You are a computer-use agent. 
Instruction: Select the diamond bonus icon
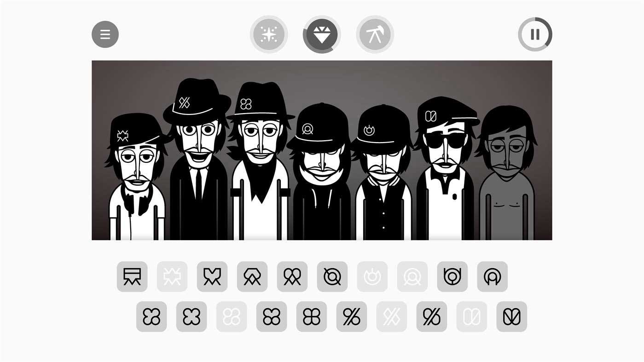click(322, 34)
